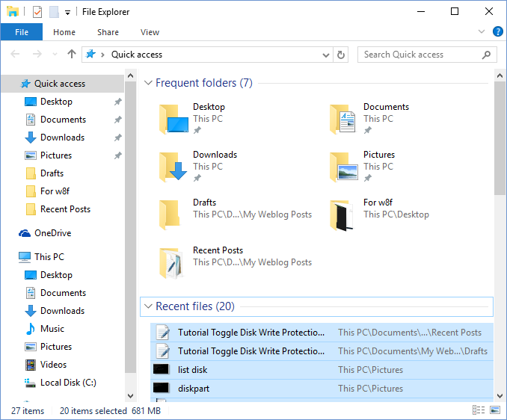Viewport: 507px width, 420px height.
Task: Expand the ribbon with the chevron
Action: coord(482,31)
